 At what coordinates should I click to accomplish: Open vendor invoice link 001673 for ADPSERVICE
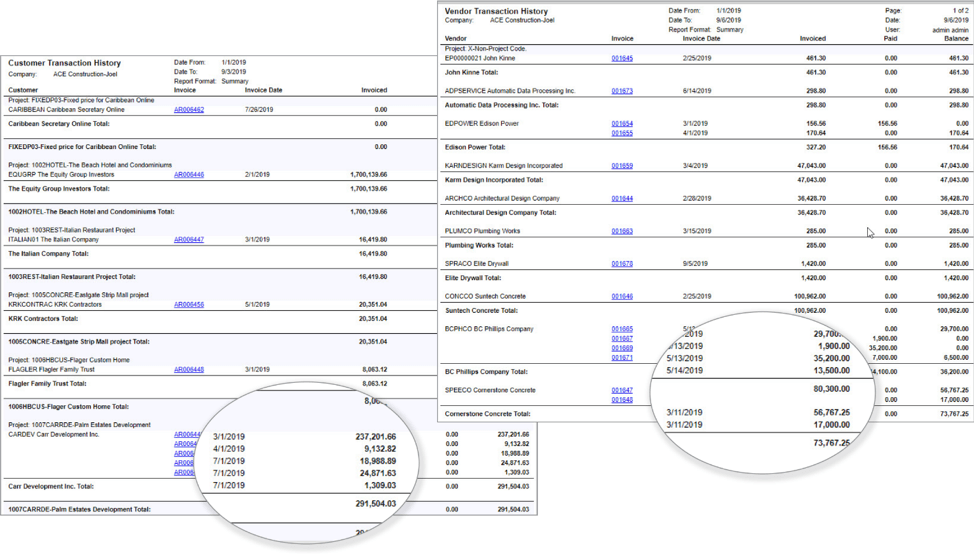click(x=622, y=91)
